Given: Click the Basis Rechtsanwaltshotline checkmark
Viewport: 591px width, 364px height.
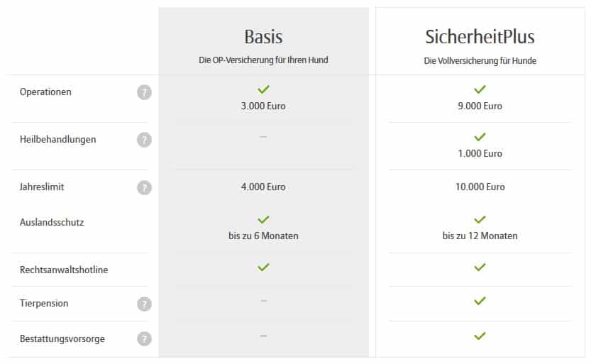Looking at the screenshot, I should click(263, 268).
